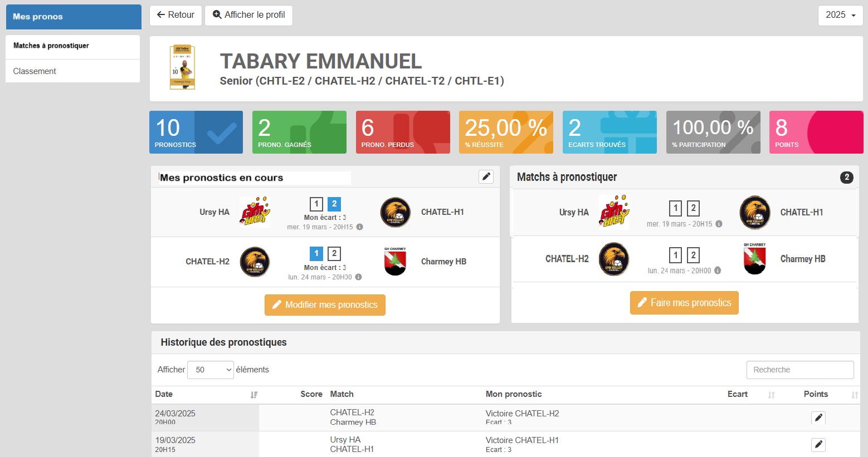The height and width of the screenshot is (457, 868).
Task: Click Charmey HB logo in Matchs à pronostiquer
Action: point(754,259)
